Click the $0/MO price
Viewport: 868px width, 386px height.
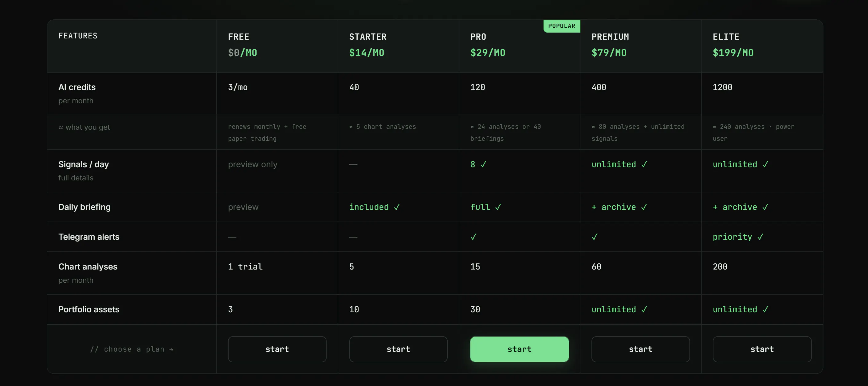pos(243,53)
